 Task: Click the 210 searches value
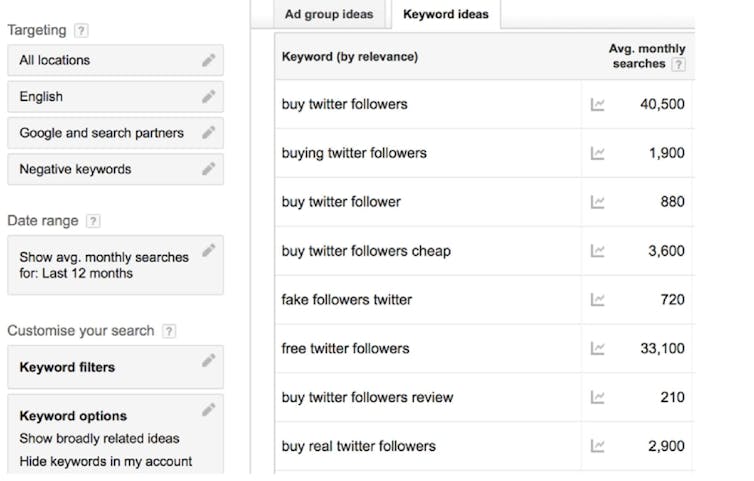[672, 397]
